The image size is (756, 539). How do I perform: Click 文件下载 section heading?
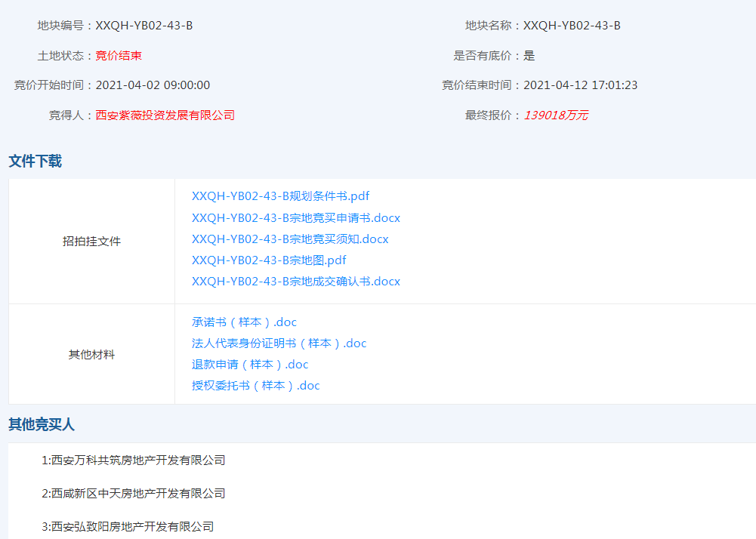click(35, 161)
